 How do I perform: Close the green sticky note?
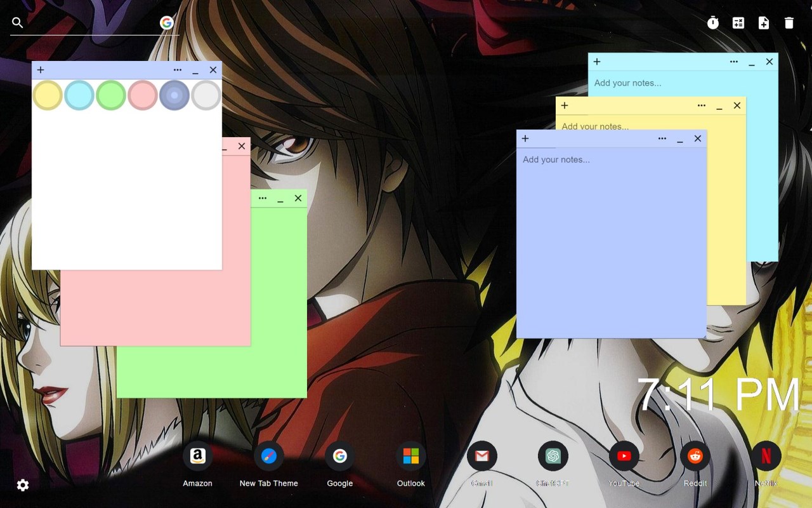point(298,198)
